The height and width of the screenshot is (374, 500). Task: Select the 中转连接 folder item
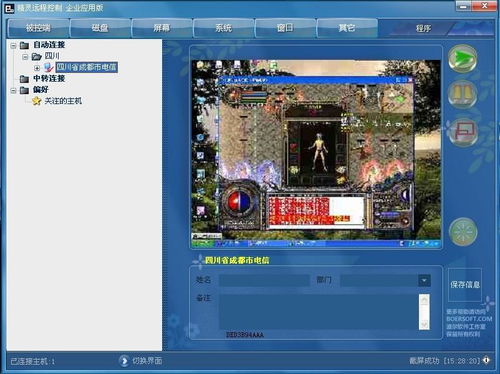49,78
